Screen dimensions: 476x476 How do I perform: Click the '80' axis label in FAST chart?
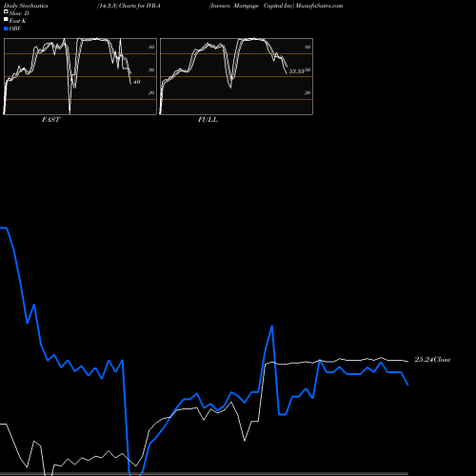pyautogui.click(x=151, y=47)
